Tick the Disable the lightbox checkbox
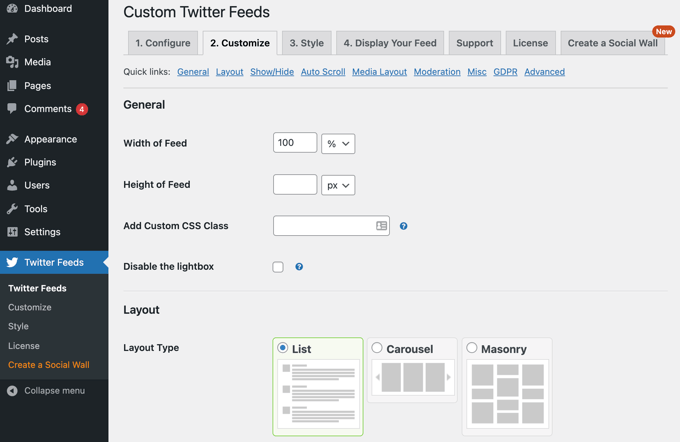This screenshot has height=442, width=680. [278, 267]
